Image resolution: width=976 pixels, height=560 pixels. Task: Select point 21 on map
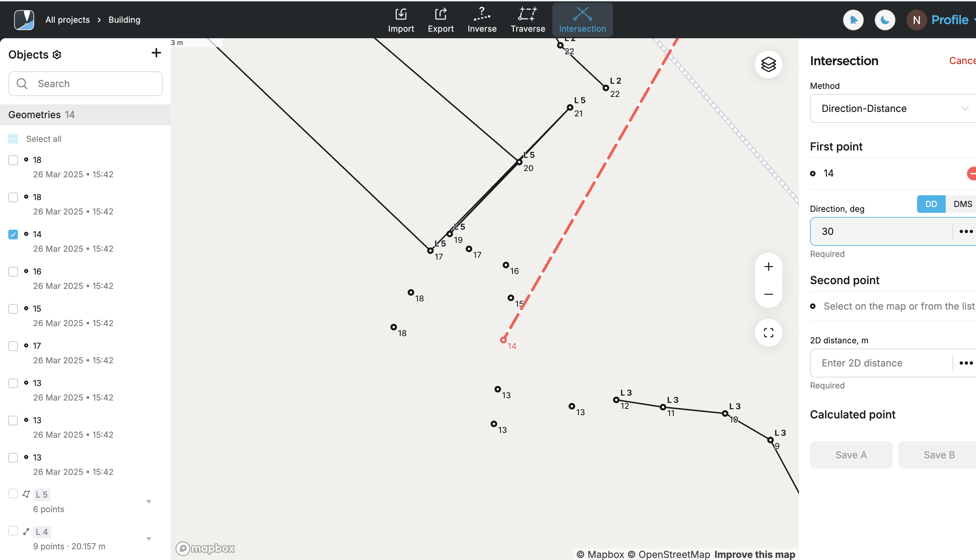[x=570, y=108]
